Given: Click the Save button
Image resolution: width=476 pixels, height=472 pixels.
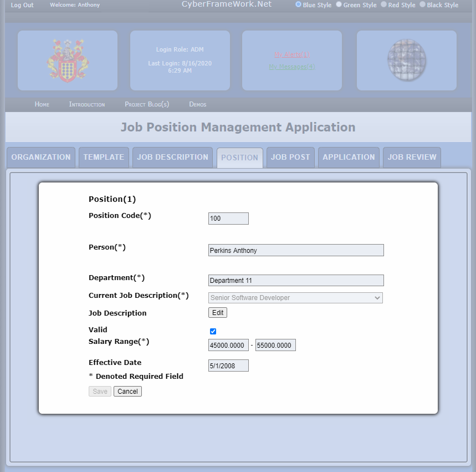Looking at the screenshot, I should point(100,392).
